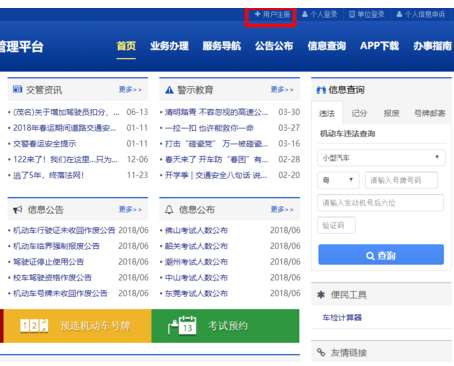454x366 pixels.
Task: Click the 验证码 captcha input field
Action: [x=336, y=225]
